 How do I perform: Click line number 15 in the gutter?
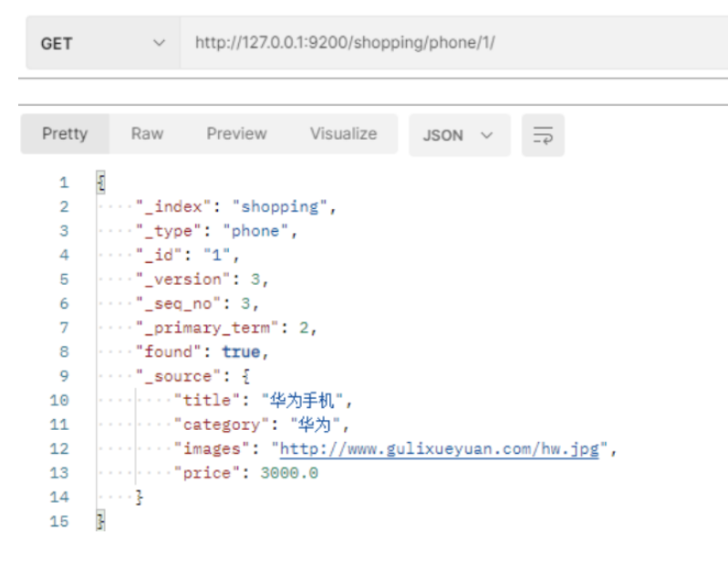click(x=59, y=521)
